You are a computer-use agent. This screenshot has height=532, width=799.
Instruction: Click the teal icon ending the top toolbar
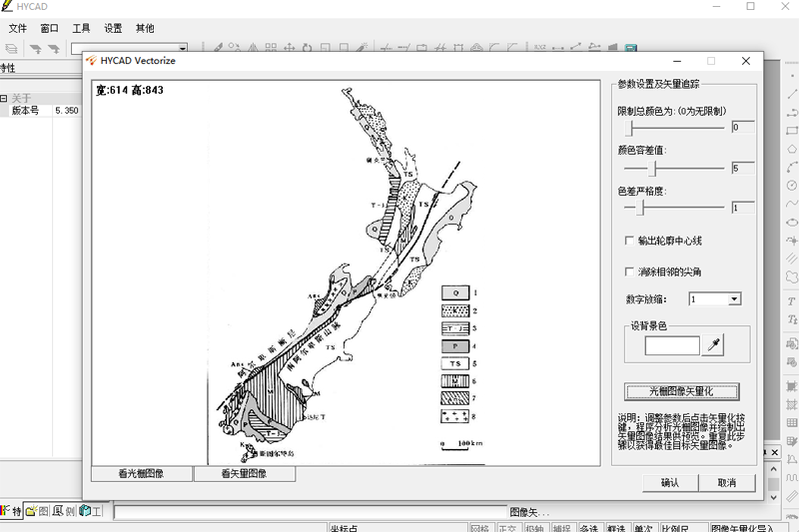coord(631,47)
